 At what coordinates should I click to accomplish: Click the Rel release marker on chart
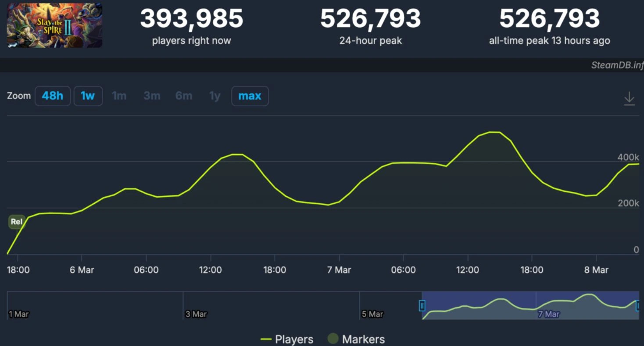click(x=16, y=222)
